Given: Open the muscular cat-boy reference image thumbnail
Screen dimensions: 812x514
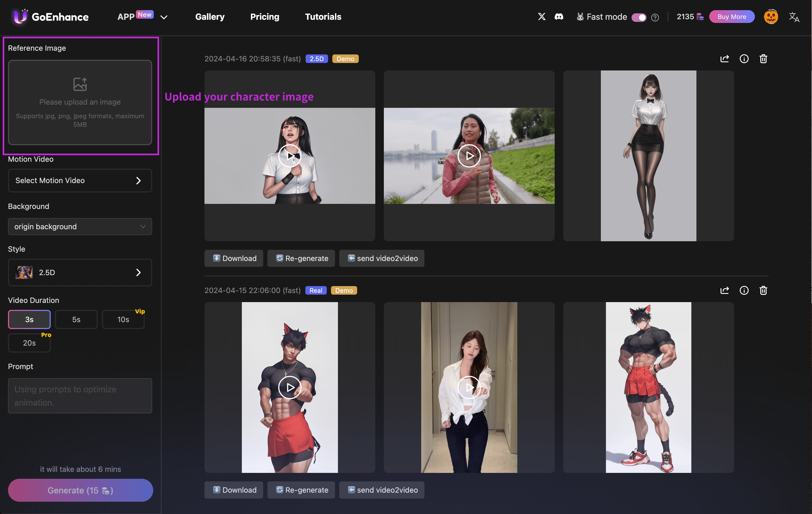Looking at the screenshot, I should click(x=648, y=387).
